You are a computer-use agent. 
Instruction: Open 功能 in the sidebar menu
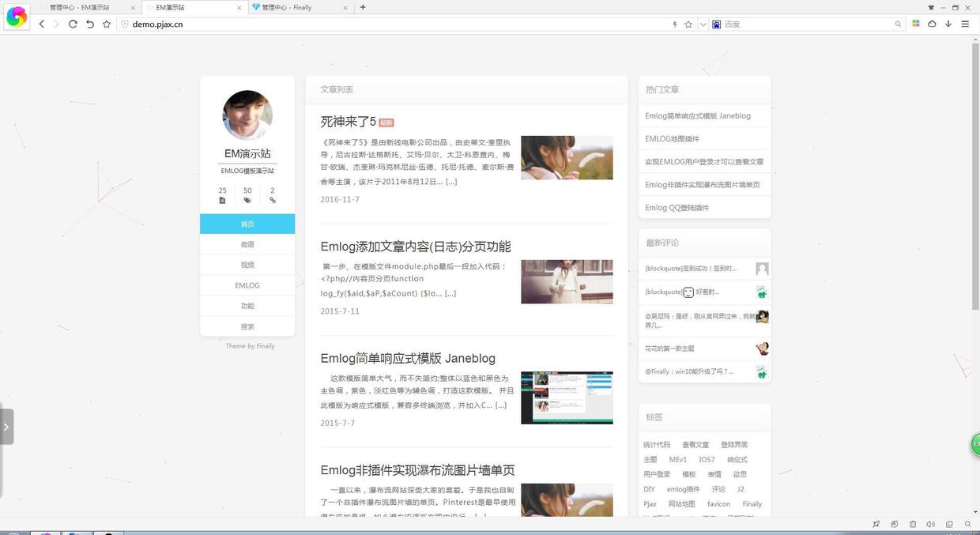[247, 306]
